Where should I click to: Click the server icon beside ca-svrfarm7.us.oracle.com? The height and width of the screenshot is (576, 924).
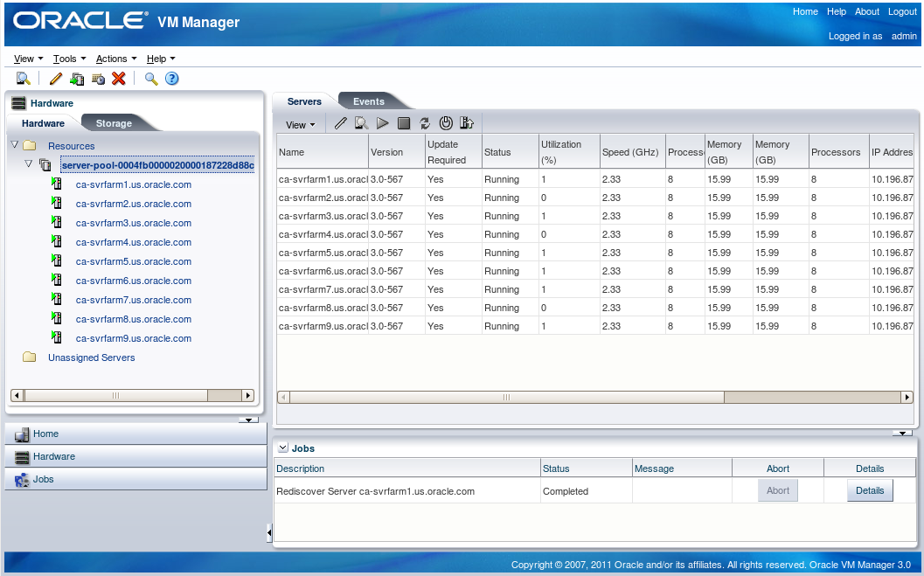coord(57,299)
